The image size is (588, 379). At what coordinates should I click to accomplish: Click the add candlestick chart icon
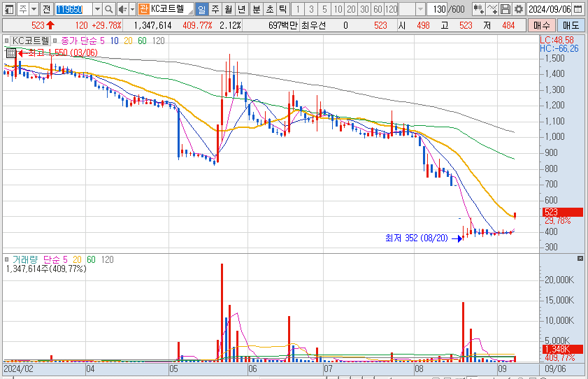click(x=478, y=9)
